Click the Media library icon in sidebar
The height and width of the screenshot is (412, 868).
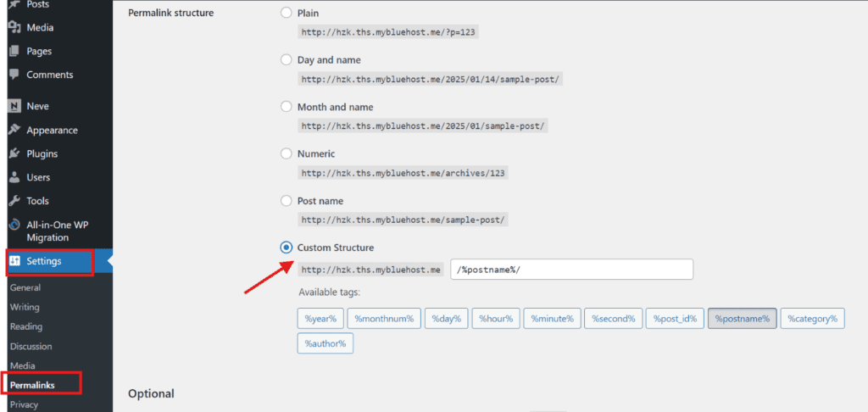pos(15,28)
